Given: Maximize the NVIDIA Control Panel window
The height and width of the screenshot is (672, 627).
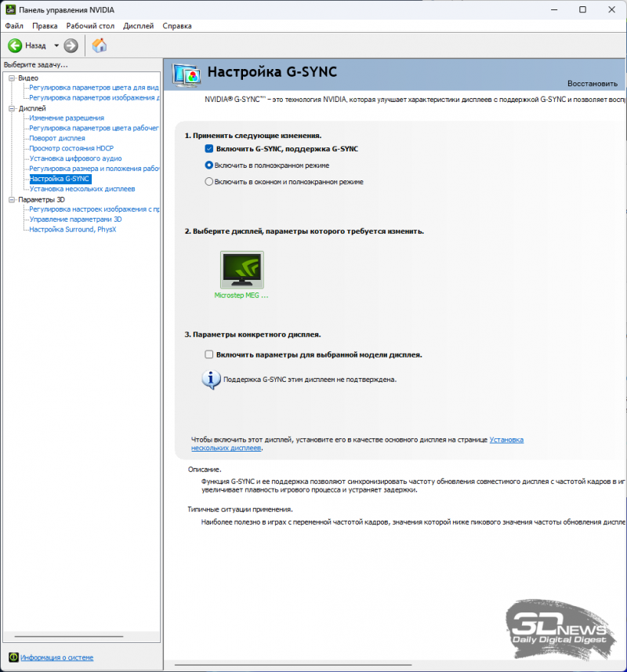Looking at the screenshot, I should pos(582,9).
